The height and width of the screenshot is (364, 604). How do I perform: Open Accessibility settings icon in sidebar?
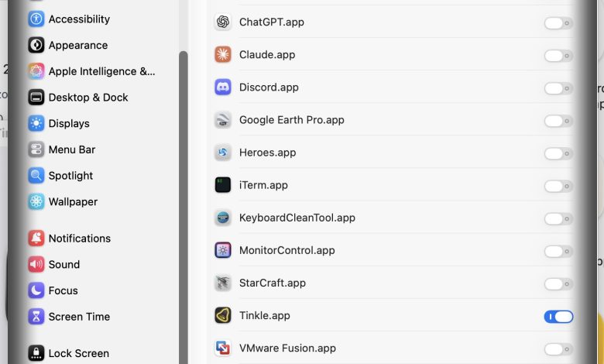click(36, 19)
